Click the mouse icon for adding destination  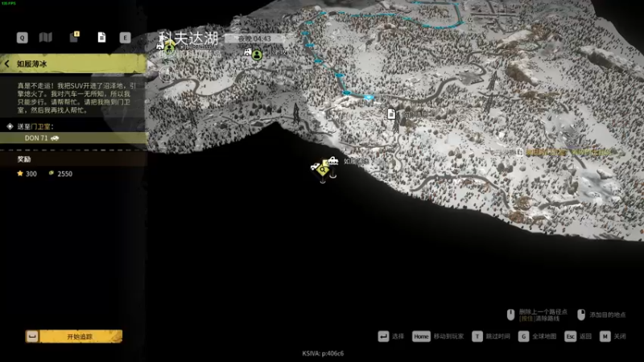click(x=581, y=315)
